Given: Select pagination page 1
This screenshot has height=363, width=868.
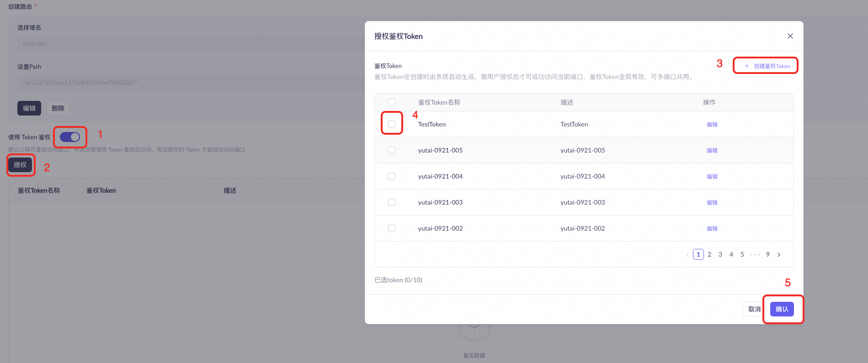Looking at the screenshot, I should click(698, 254).
